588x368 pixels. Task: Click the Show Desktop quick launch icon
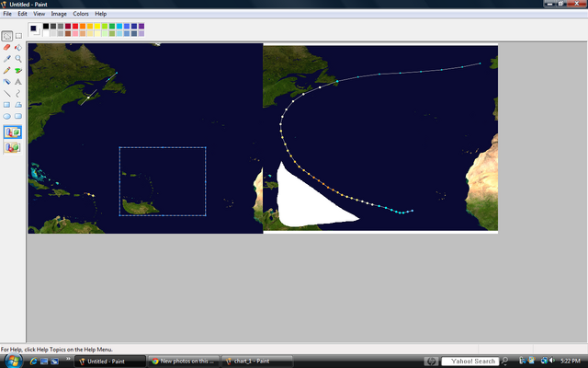tap(44, 362)
